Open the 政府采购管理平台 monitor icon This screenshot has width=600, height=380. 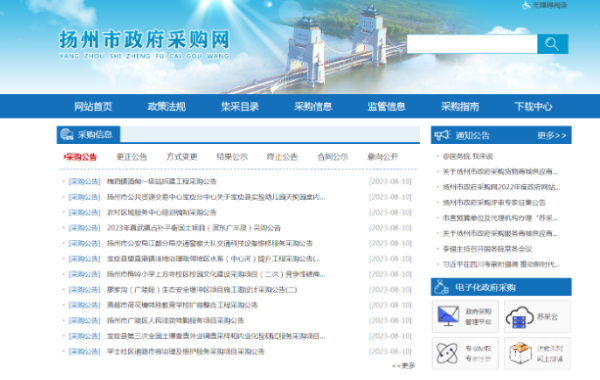(448, 316)
